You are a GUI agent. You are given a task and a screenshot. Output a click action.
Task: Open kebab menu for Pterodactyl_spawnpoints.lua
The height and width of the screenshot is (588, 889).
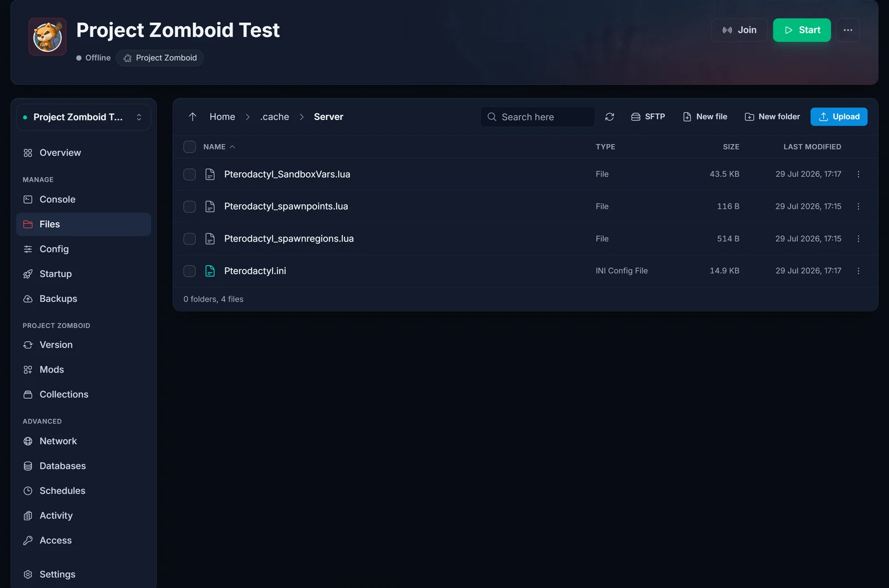[858, 207]
